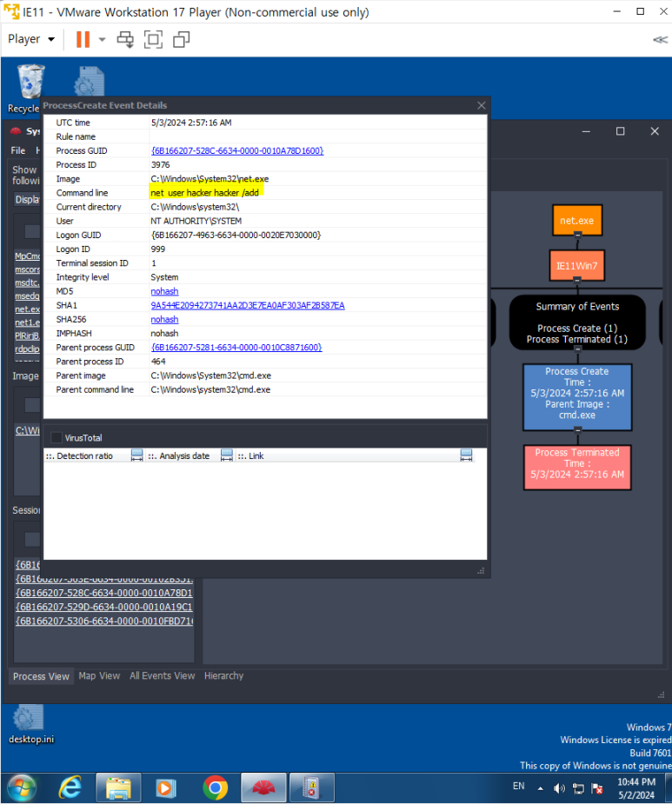Image resolution: width=672 pixels, height=804 pixels.
Task: Collapse the Process Create node expander
Action: pos(577,429)
